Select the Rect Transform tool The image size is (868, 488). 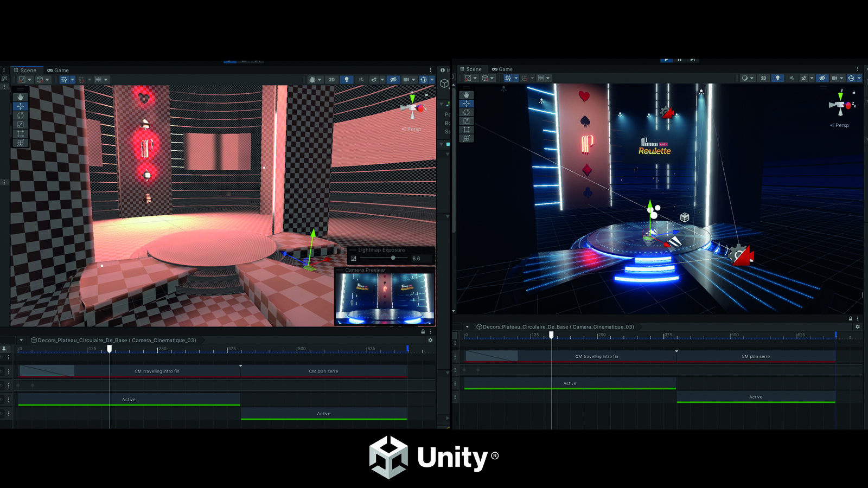point(21,133)
